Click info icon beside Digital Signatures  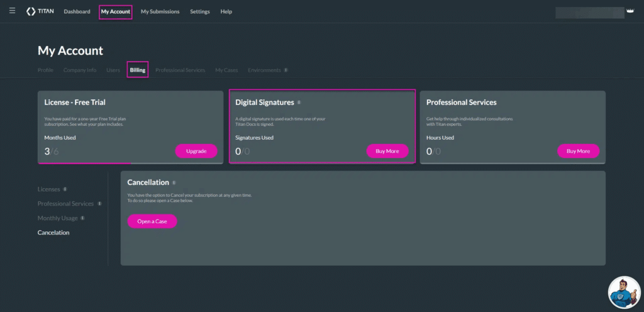point(299,103)
